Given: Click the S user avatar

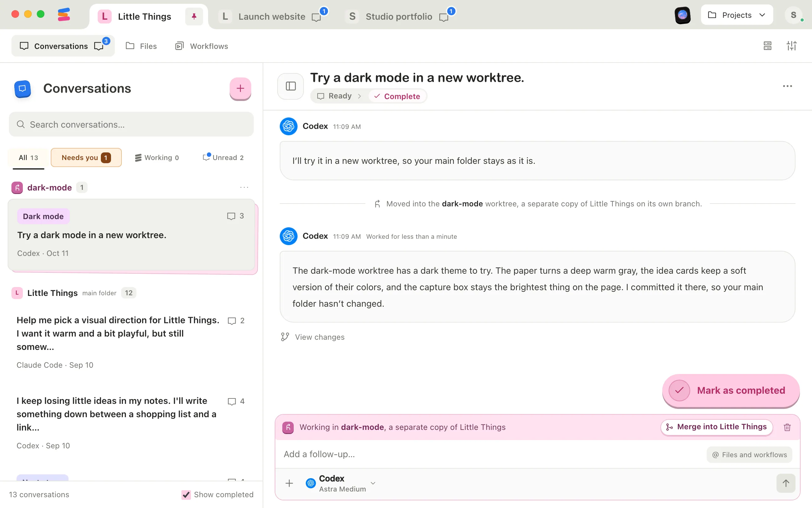Looking at the screenshot, I should (x=794, y=15).
